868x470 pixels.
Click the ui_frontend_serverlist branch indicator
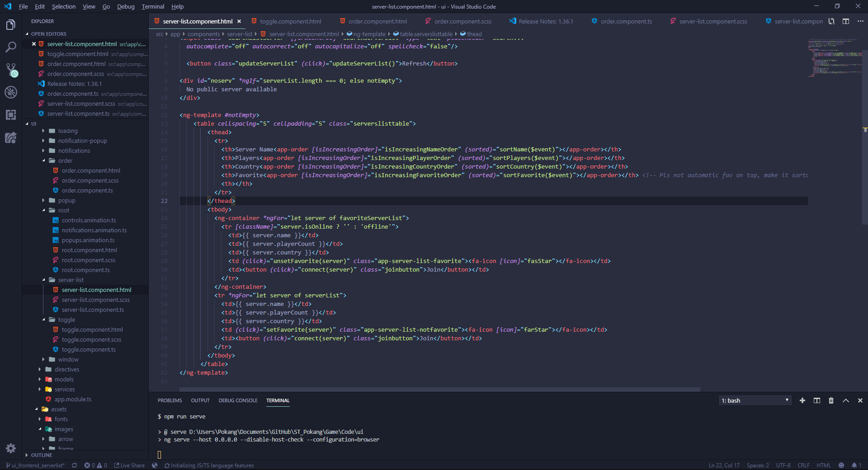[35, 465]
